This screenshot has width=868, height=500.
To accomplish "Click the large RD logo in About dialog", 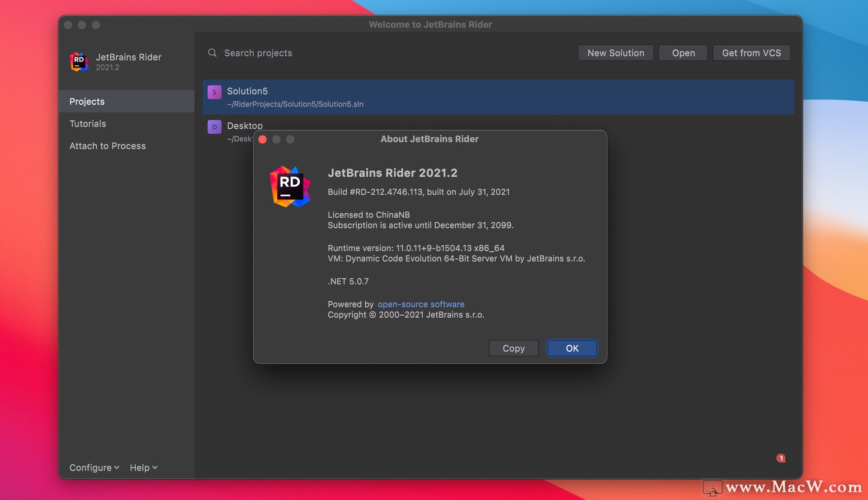I will pos(290,187).
